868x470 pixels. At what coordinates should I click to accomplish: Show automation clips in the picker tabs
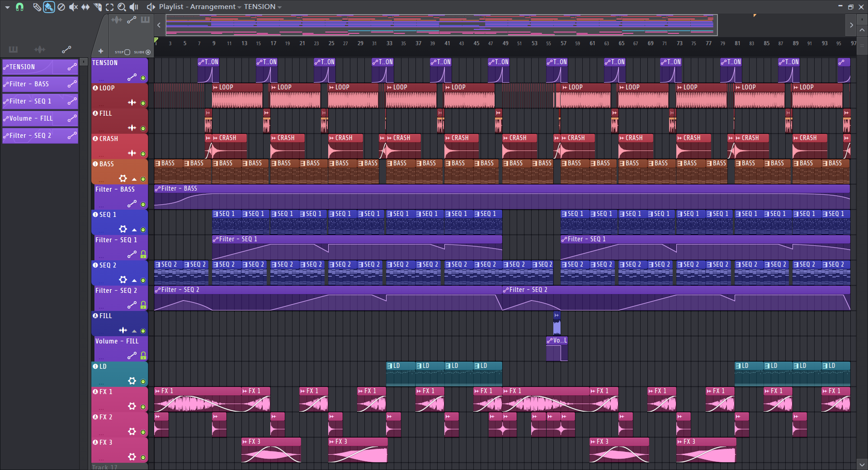pyautogui.click(x=132, y=20)
